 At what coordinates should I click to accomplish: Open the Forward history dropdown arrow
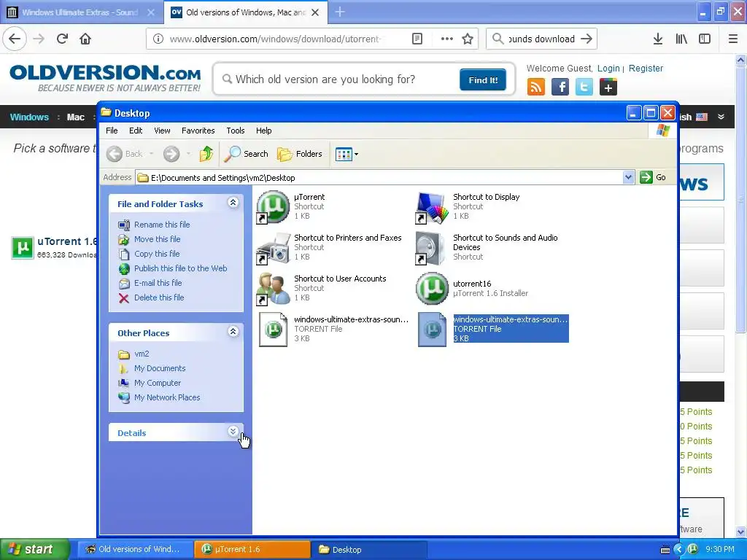188,154
